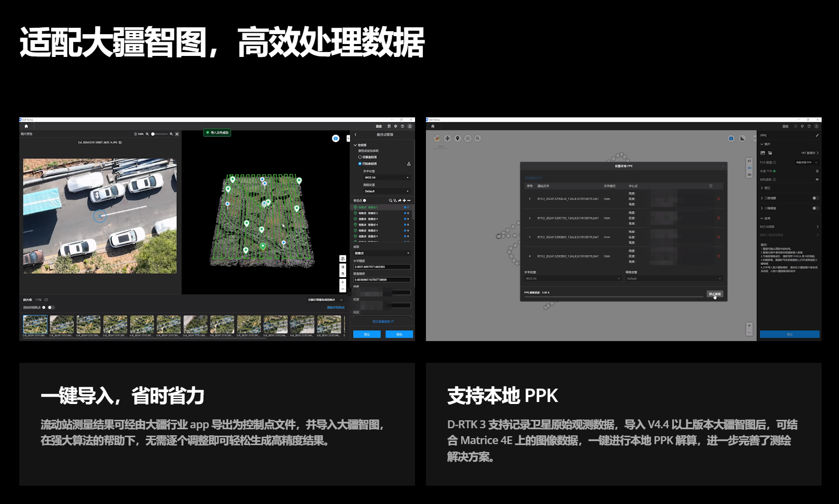839x504 pixels.
Task: Select the first photo thumbnail in library
Action: [x=35, y=324]
